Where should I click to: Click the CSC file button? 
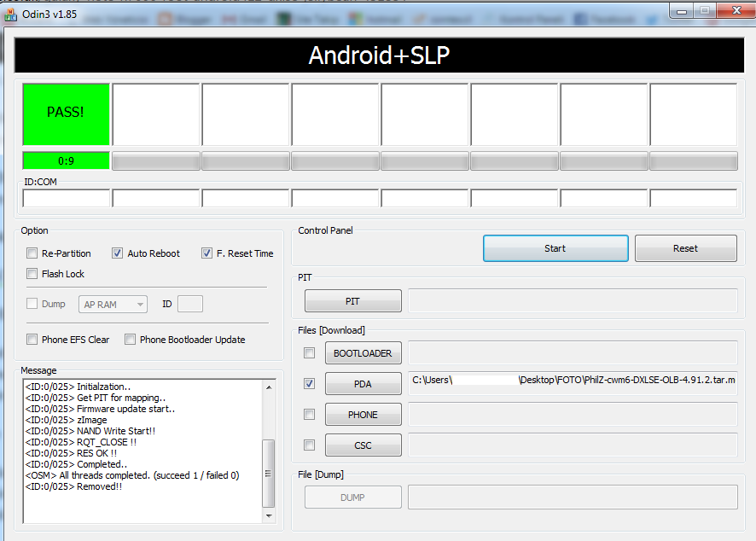pos(363,445)
